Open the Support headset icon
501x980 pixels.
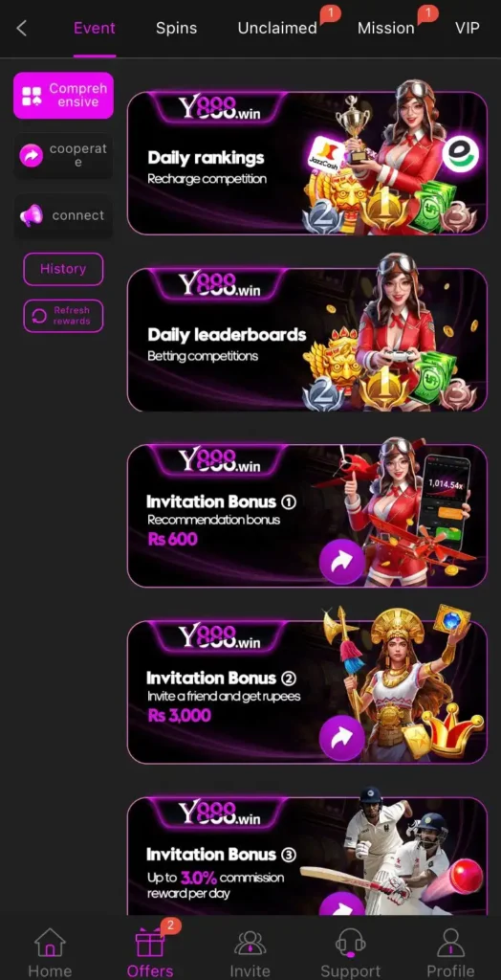pyautogui.click(x=351, y=943)
